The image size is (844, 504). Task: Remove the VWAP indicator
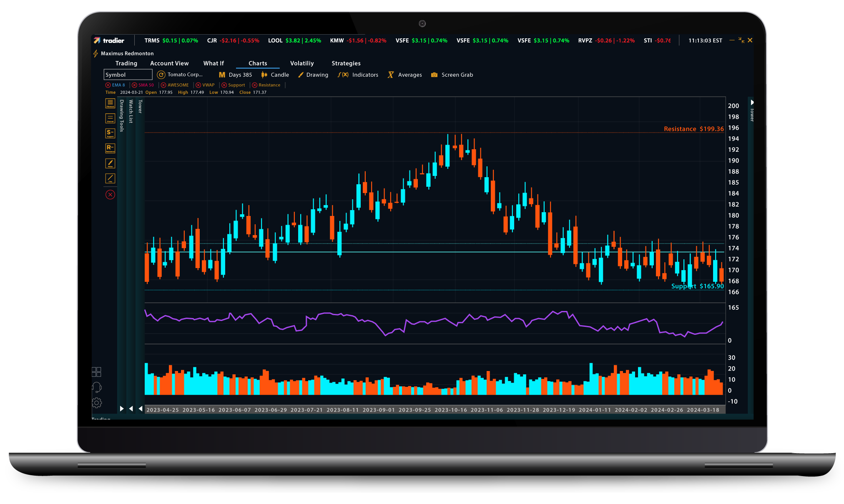click(x=197, y=85)
